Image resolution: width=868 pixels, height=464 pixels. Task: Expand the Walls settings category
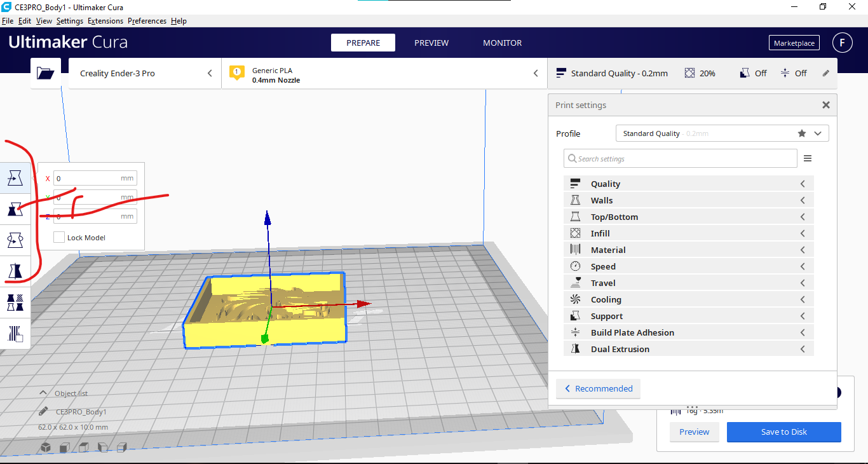(688, 200)
